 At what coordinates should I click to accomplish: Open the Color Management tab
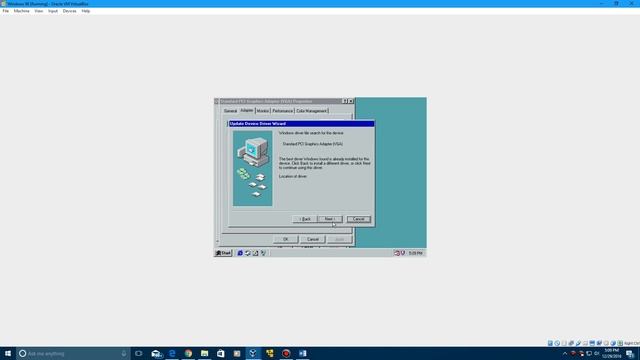pyautogui.click(x=311, y=111)
